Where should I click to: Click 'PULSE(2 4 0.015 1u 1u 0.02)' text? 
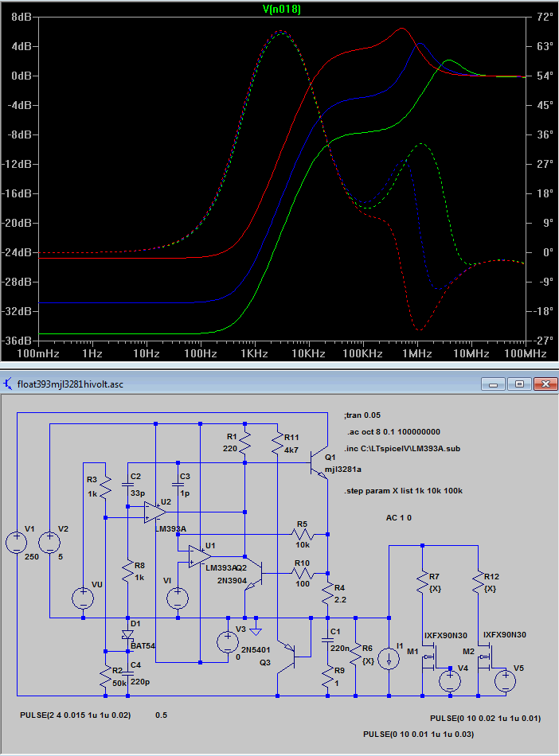[x=75, y=715]
